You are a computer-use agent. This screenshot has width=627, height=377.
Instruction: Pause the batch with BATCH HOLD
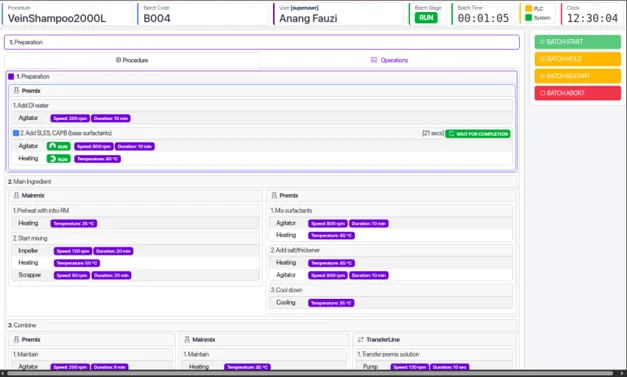[578, 59]
